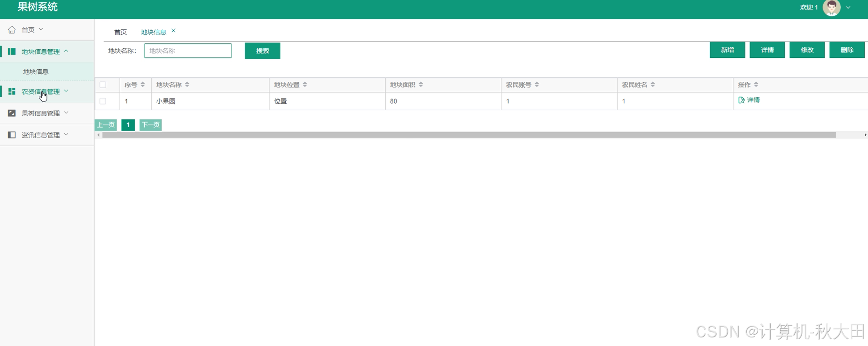Open the 农资信息管理 menu

(47, 91)
